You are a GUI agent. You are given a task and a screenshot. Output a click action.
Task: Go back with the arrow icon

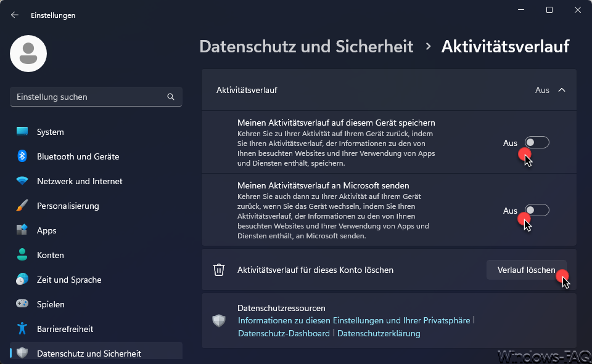coord(15,15)
